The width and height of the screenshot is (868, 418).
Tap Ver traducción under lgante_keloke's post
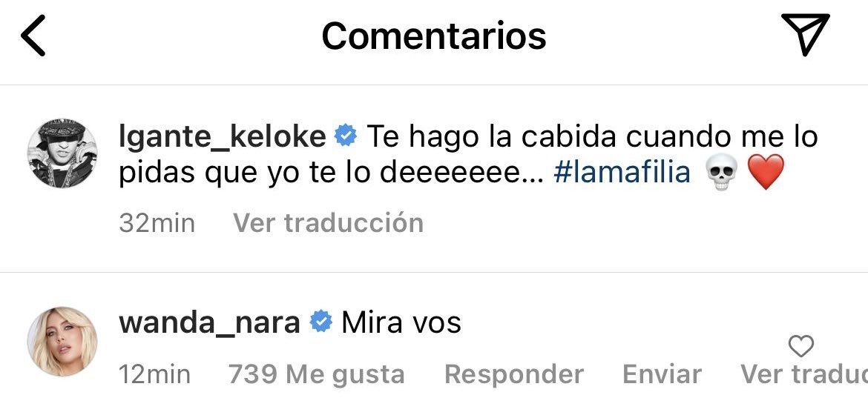pos(328,223)
